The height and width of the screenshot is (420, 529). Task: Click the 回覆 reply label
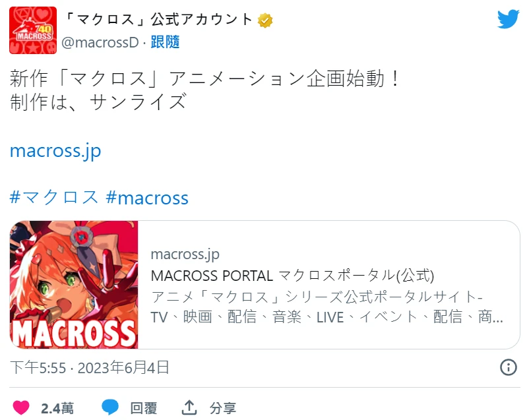point(144,408)
